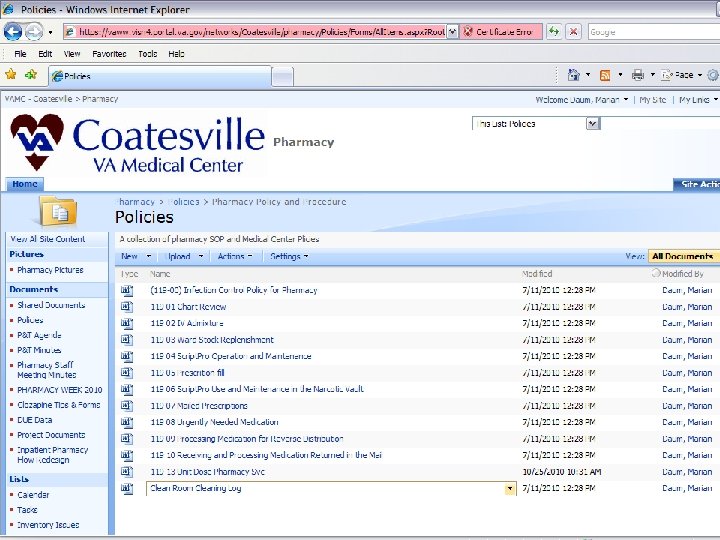This screenshot has width=720, height=540.
Task: Open the Actions dropdown menu
Action: (235, 257)
